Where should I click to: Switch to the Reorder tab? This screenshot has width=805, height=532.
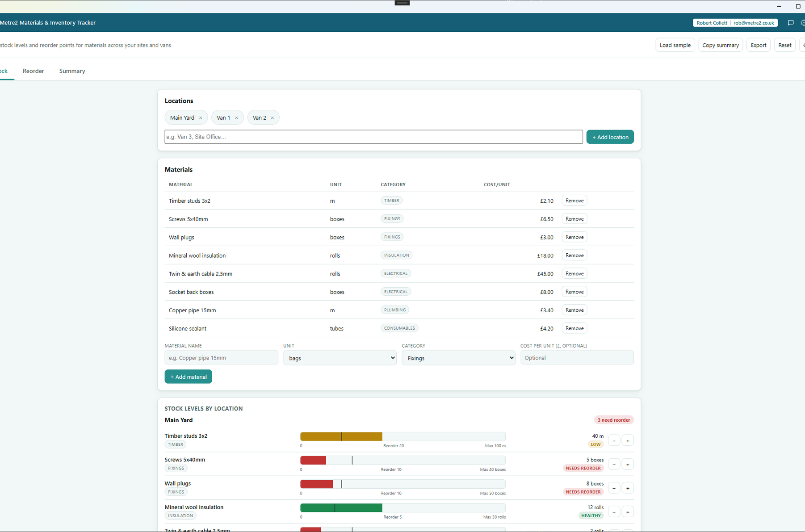(x=34, y=71)
